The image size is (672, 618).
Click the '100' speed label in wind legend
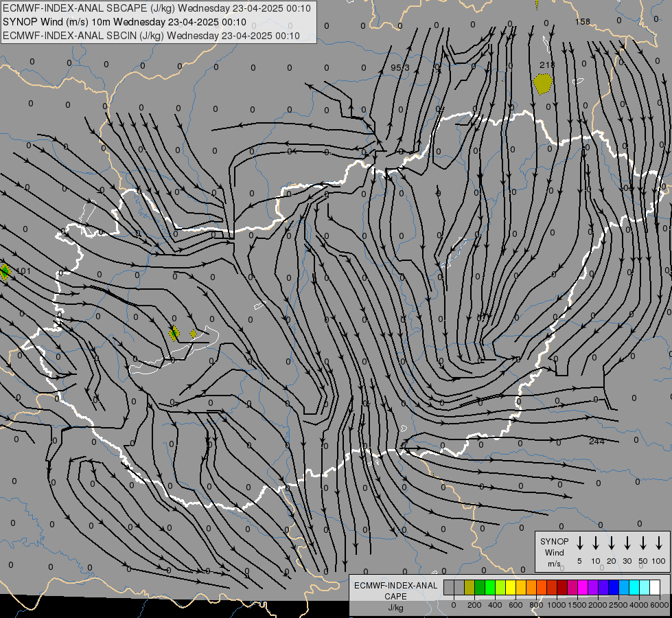pyautogui.click(x=659, y=561)
